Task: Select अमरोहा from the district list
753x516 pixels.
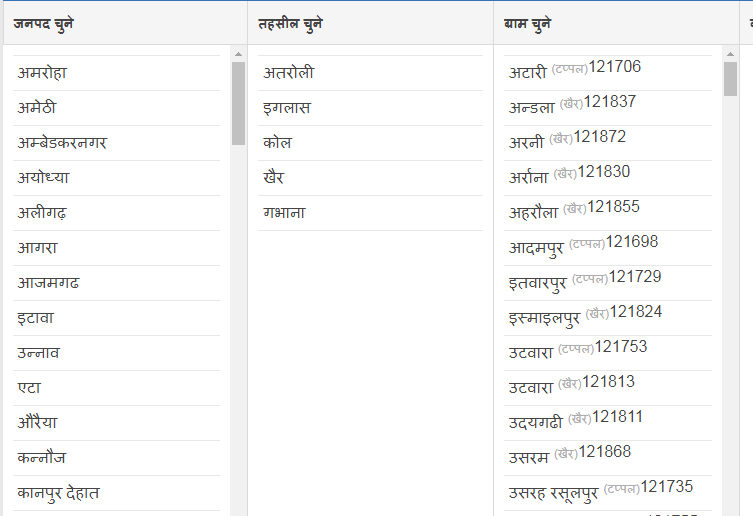Action: [42, 73]
